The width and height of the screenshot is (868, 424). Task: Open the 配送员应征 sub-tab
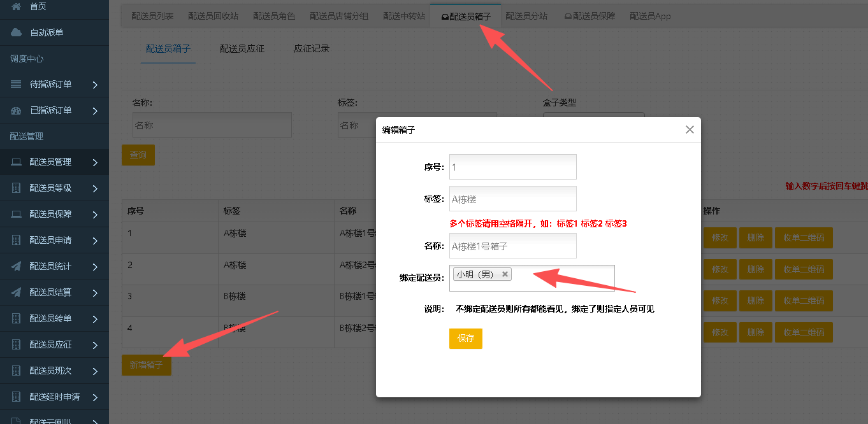(242, 48)
